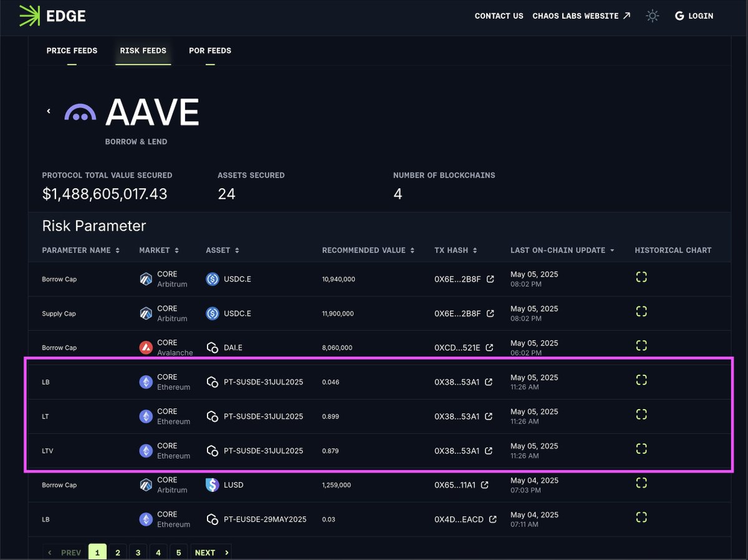
Task: Click the Login button
Action: click(694, 16)
